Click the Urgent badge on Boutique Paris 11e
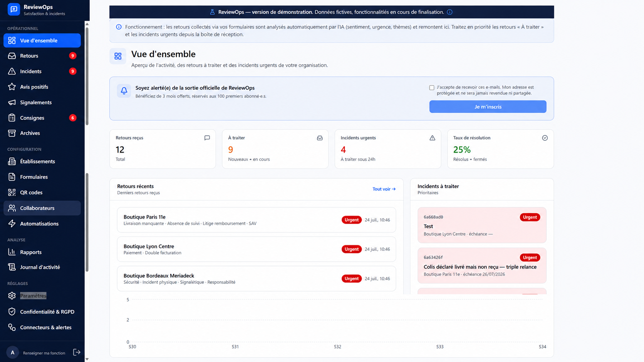 (x=351, y=220)
